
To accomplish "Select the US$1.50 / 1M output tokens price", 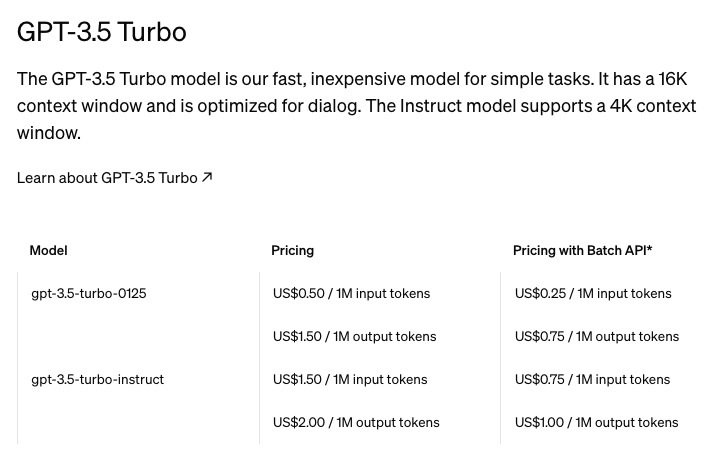I will coord(354,336).
